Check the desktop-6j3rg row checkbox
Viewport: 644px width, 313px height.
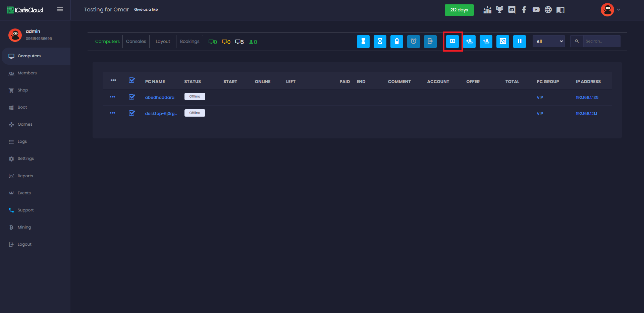(132, 113)
